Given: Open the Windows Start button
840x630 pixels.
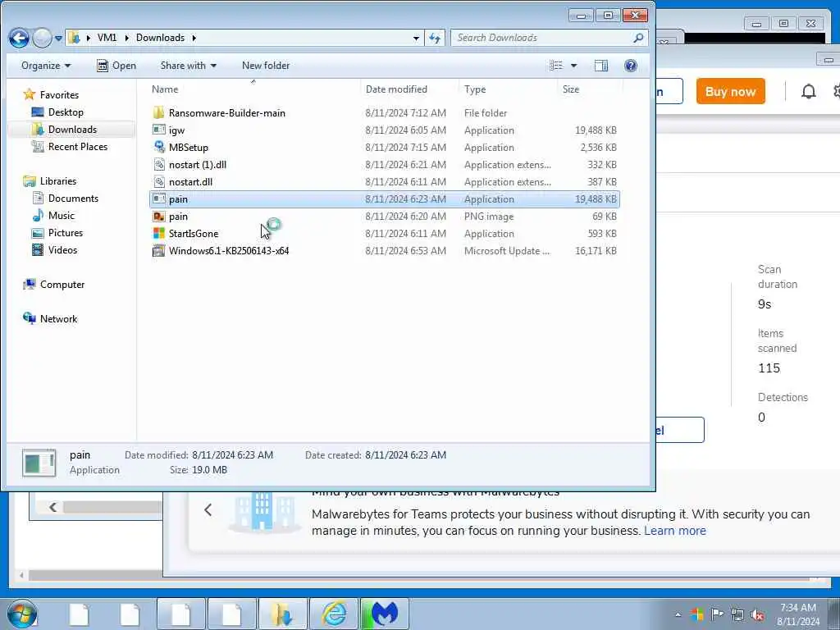Looking at the screenshot, I should (x=22, y=614).
